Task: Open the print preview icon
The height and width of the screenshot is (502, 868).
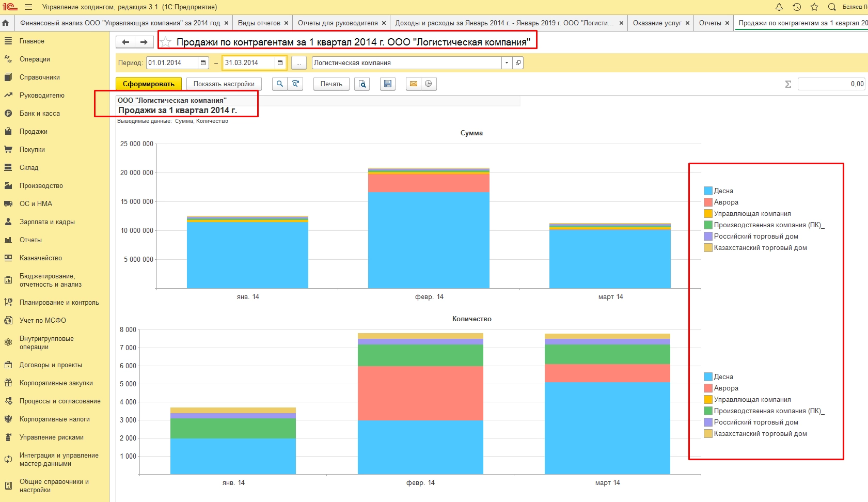Action: [x=362, y=84]
